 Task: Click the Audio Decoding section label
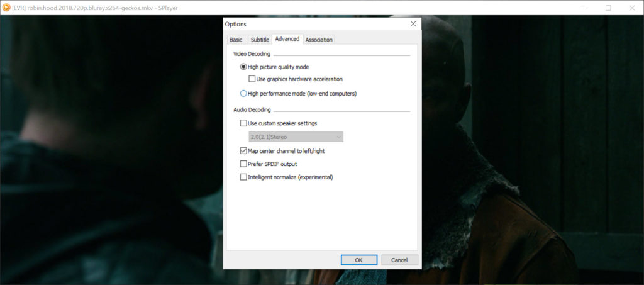(x=252, y=109)
